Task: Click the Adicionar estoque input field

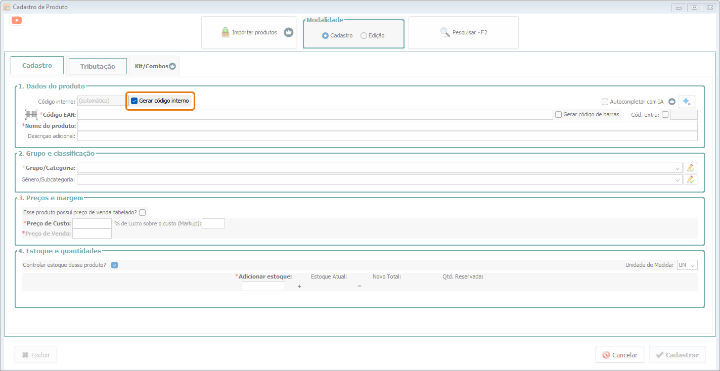Action: coord(263,286)
